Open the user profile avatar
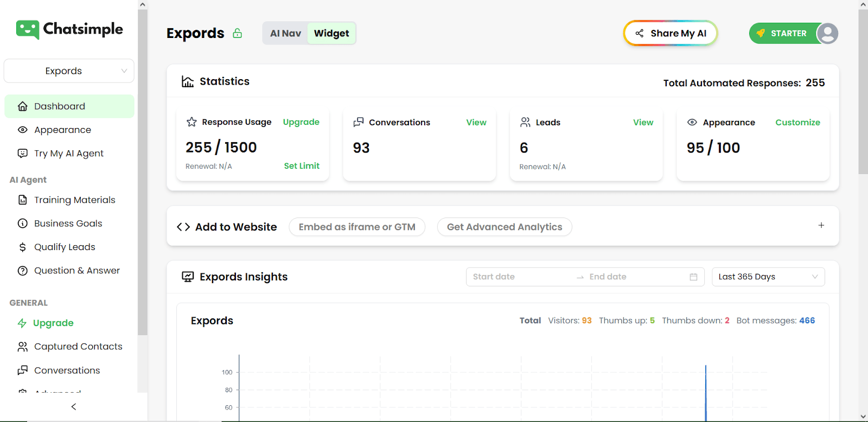 pos(827,33)
